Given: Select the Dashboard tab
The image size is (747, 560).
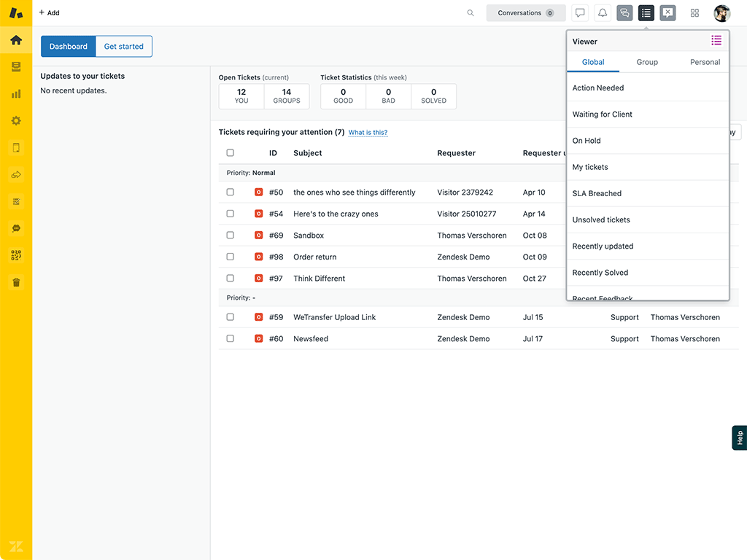Looking at the screenshot, I should pyautogui.click(x=68, y=46).
